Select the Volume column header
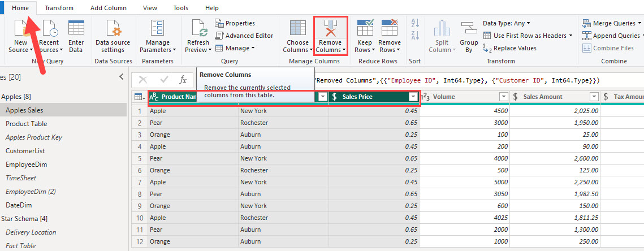 click(465, 97)
